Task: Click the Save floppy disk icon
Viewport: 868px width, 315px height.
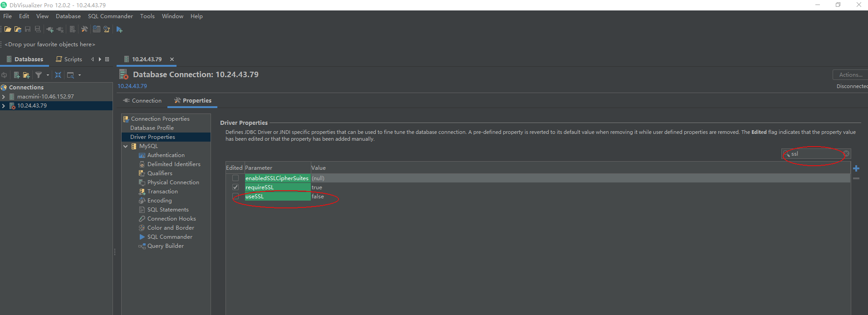Action: 28,29
